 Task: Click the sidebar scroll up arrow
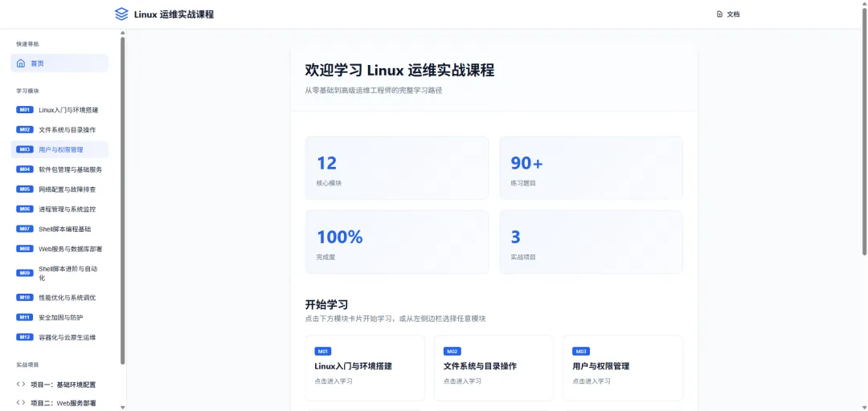123,33
